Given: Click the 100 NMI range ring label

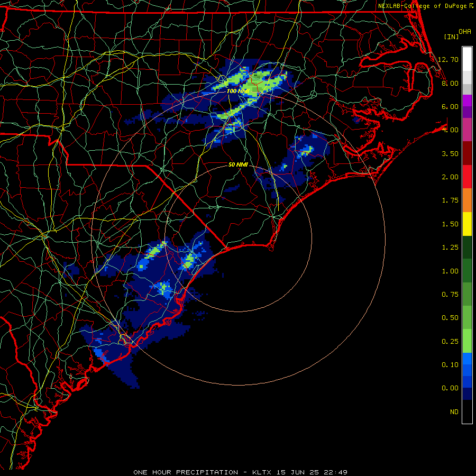Looking at the screenshot, I should point(238,91).
